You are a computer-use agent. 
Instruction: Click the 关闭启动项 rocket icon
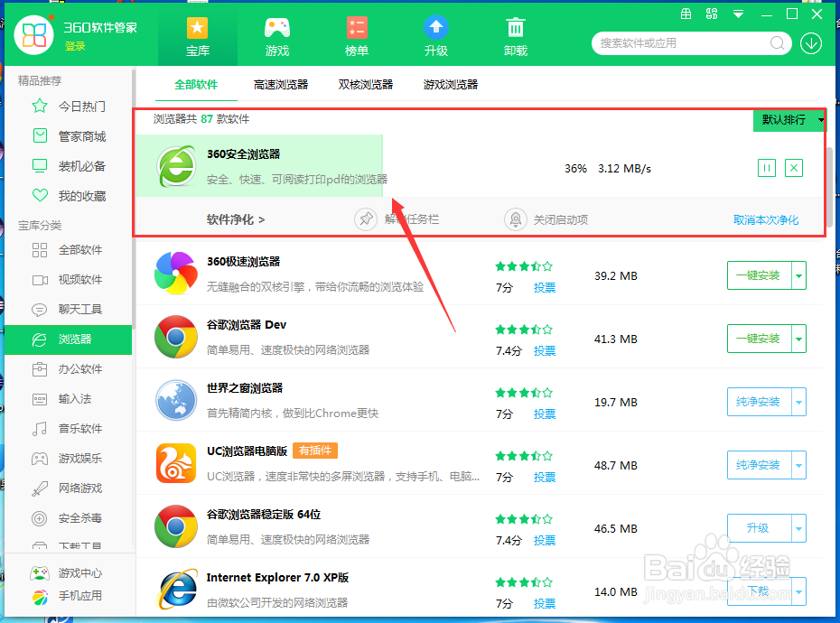[x=516, y=219]
